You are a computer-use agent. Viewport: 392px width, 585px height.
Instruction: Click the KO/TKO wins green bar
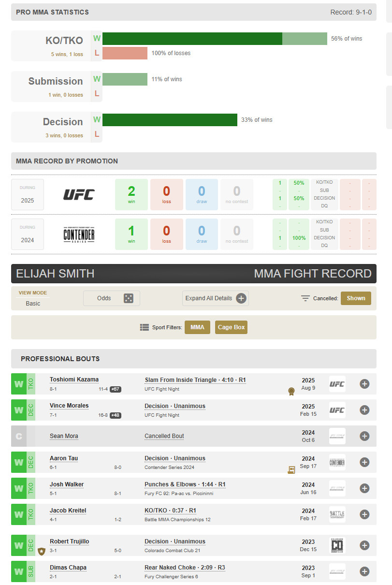192,39
